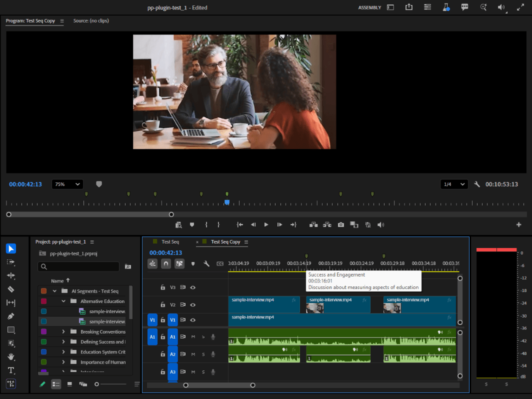Select the Ripple Edit tool
532x399 pixels.
11,275
